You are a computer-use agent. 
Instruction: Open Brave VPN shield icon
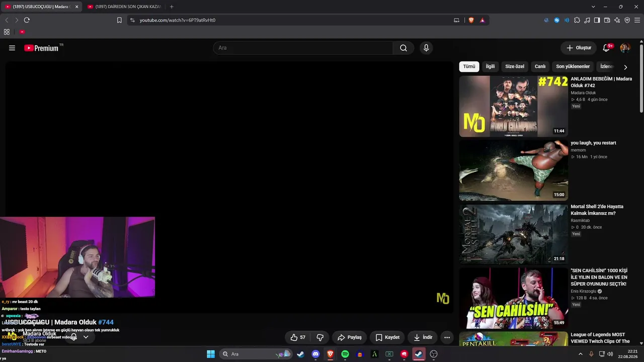(x=627, y=20)
